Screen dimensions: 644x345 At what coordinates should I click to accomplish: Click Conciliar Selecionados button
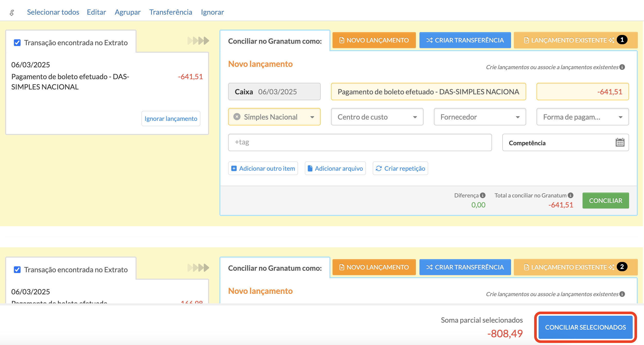tap(585, 327)
